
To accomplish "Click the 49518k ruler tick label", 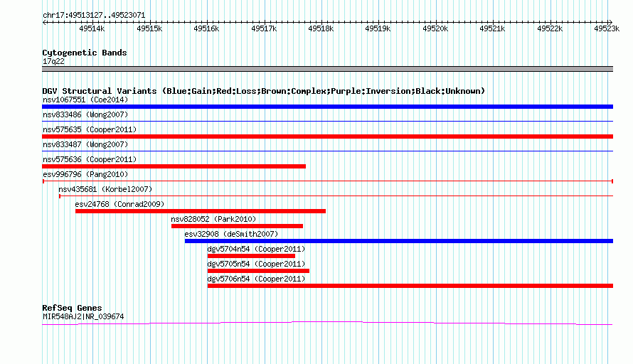I will click(x=321, y=28).
